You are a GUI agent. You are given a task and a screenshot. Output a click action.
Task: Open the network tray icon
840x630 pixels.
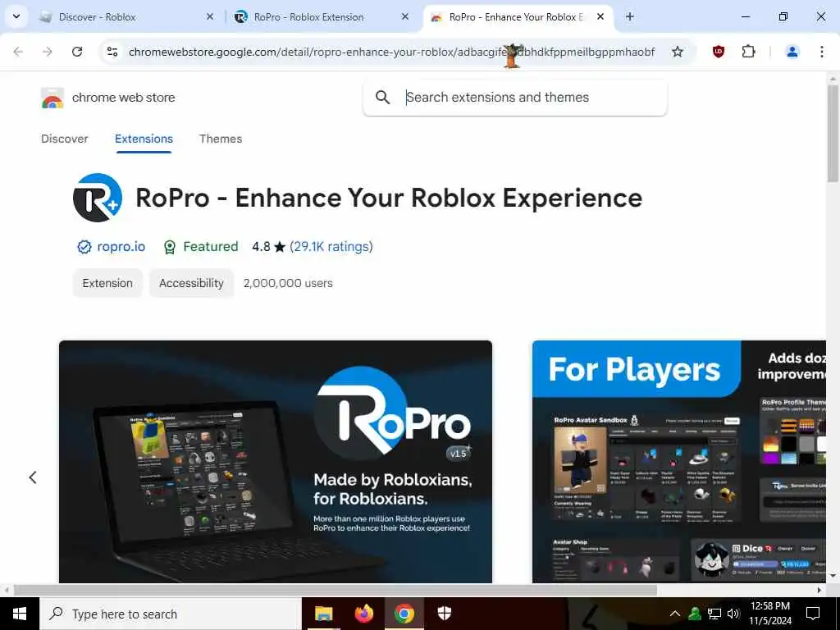click(x=714, y=614)
